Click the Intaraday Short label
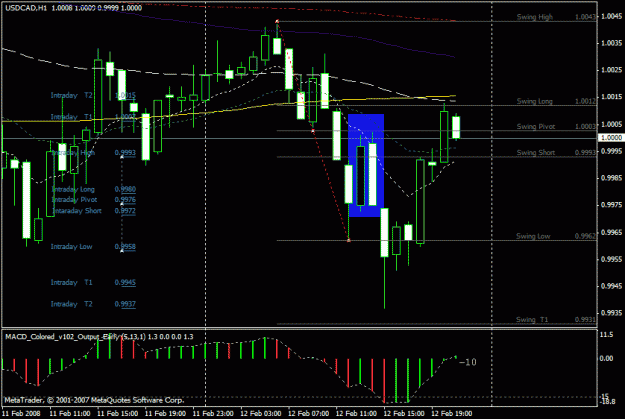The image size is (625, 419). 77,211
